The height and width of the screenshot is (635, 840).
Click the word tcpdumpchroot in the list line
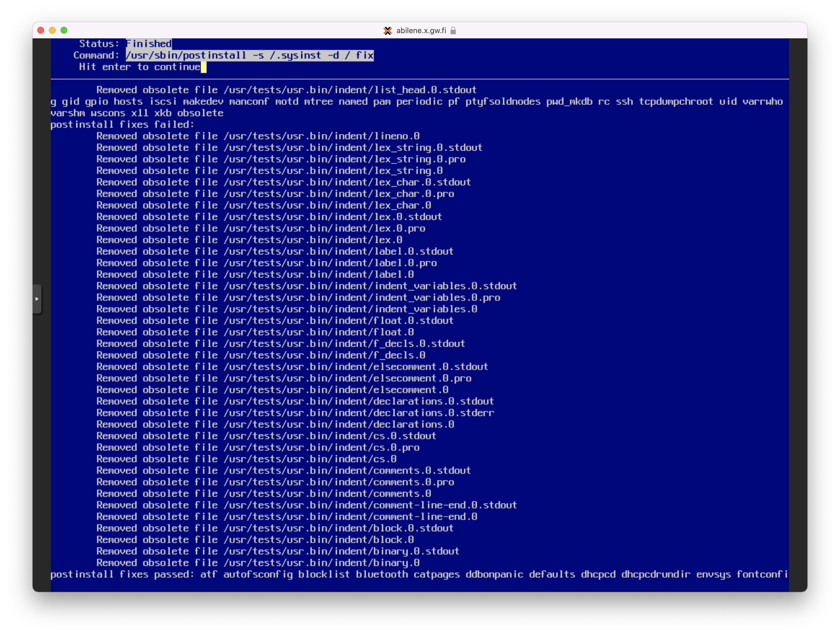tap(675, 102)
